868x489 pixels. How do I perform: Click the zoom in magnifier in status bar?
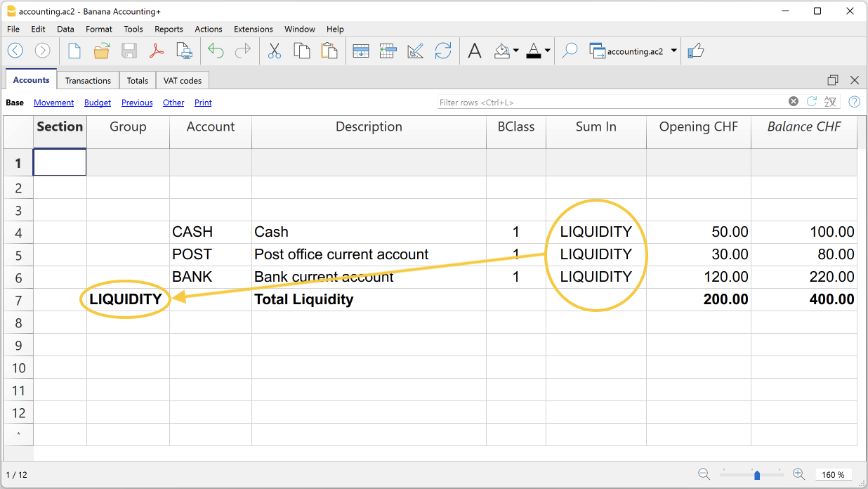pos(798,474)
